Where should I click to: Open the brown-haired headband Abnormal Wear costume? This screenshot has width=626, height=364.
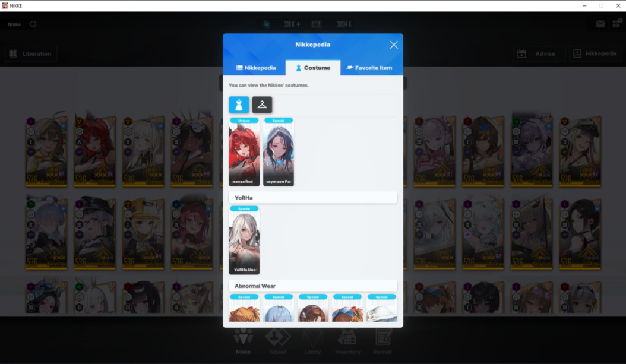[312, 308]
